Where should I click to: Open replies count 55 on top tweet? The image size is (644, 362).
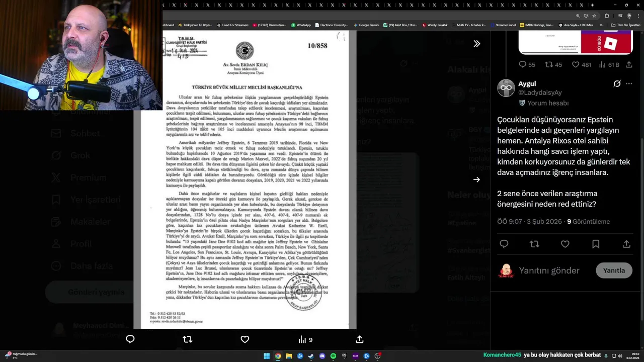pos(527,65)
